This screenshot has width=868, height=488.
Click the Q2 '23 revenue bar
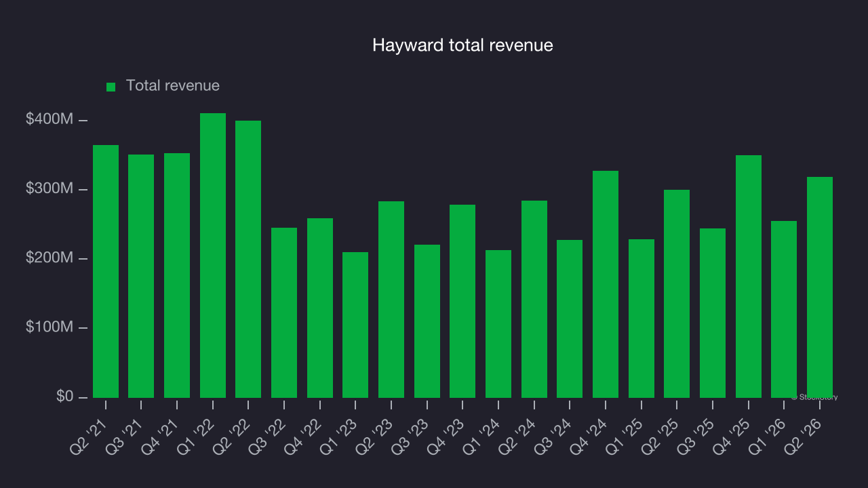[391, 300]
